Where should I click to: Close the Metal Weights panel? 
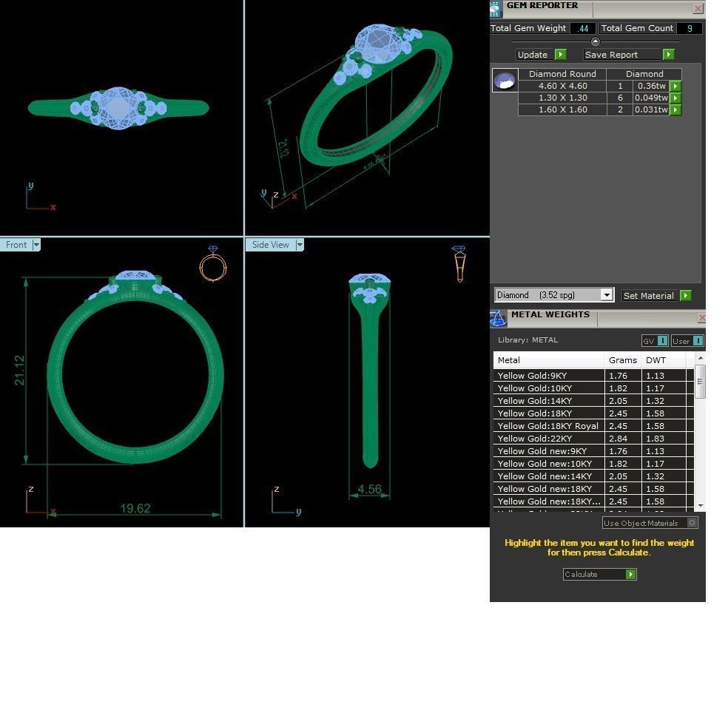pyautogui.click(x=701, y=318)
